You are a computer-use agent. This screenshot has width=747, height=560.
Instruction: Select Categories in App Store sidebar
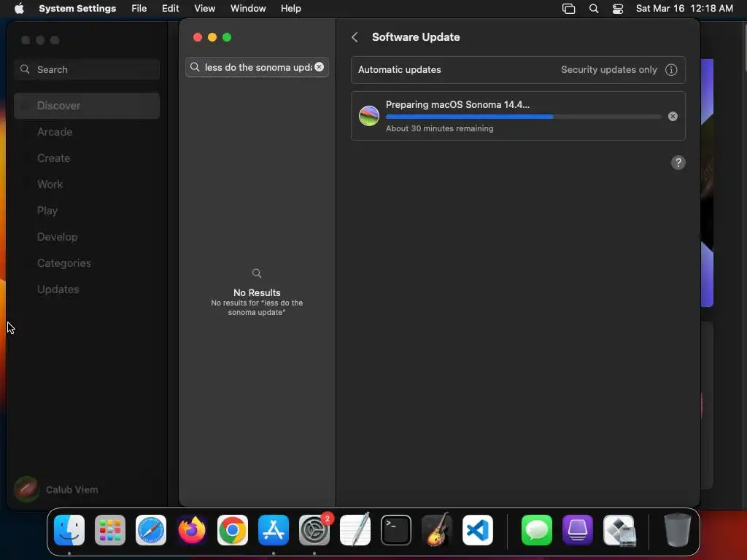click(87, 262)
